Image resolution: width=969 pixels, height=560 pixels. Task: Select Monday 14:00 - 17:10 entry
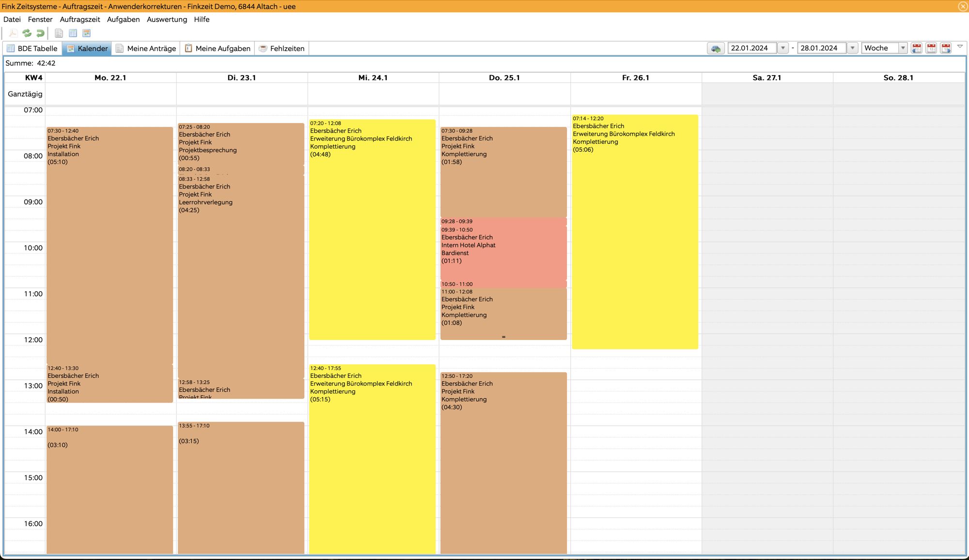[109, 489]
